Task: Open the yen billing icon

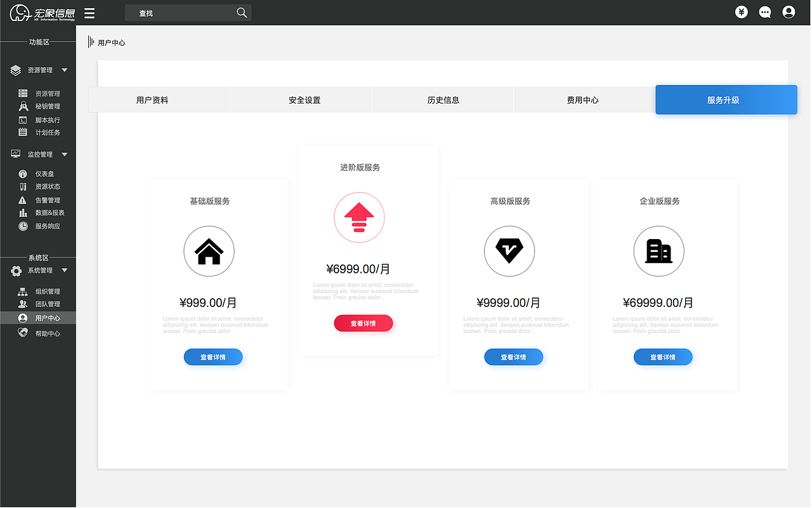Action: tap(742, 12)
